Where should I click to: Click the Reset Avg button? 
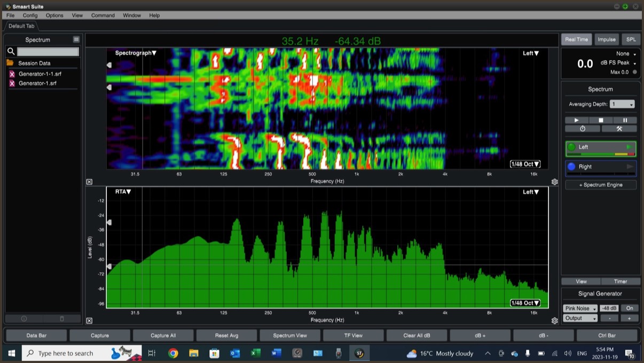click(226, 335)
